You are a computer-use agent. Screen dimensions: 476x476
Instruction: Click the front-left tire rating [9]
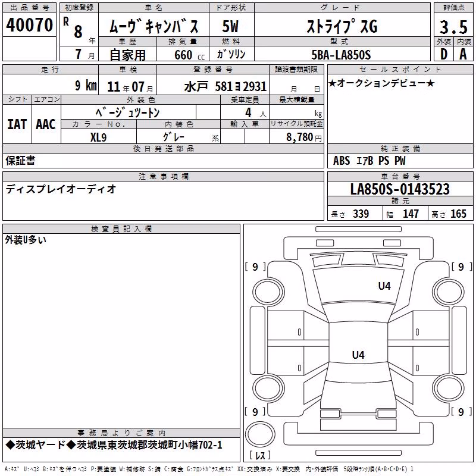[255, 267]
